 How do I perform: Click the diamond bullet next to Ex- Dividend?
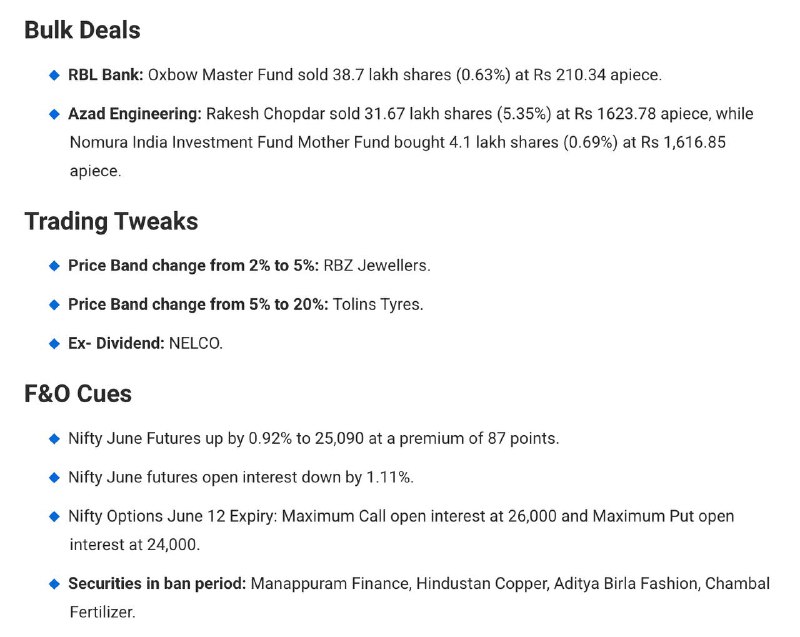[x=54, y=344]
